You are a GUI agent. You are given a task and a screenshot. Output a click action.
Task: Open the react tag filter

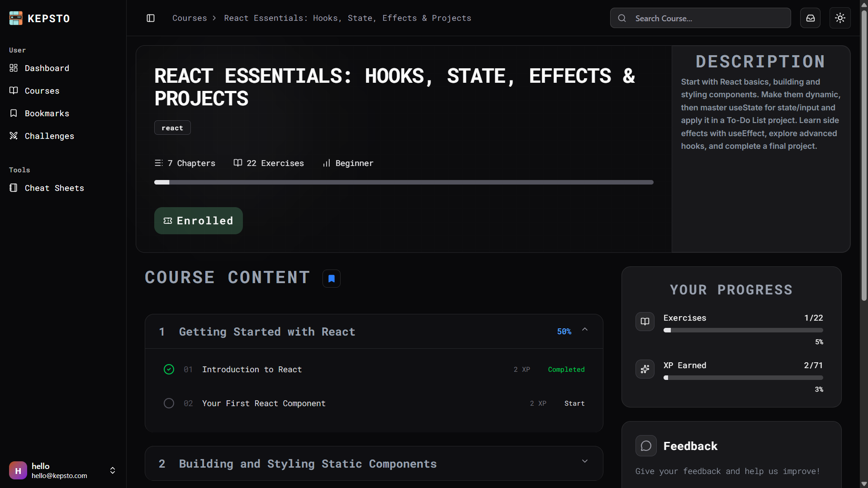[172, 128]
